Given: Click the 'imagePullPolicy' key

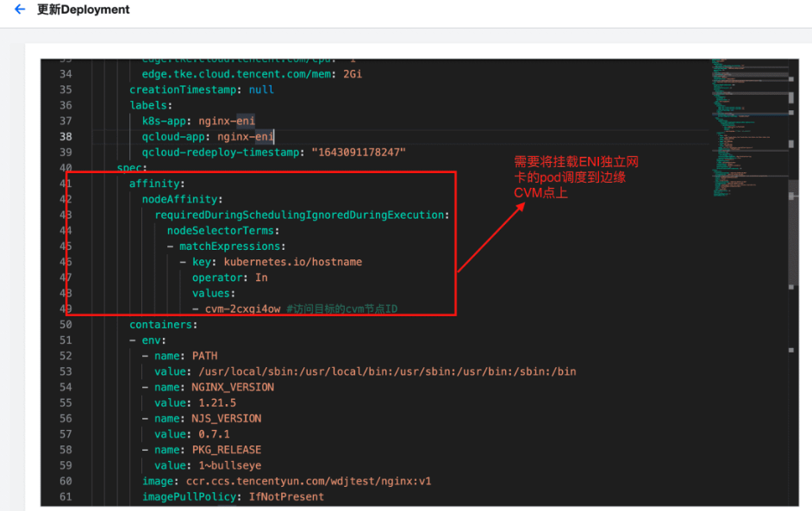Looking at the screenshot, I should click(x=189, y=496).
